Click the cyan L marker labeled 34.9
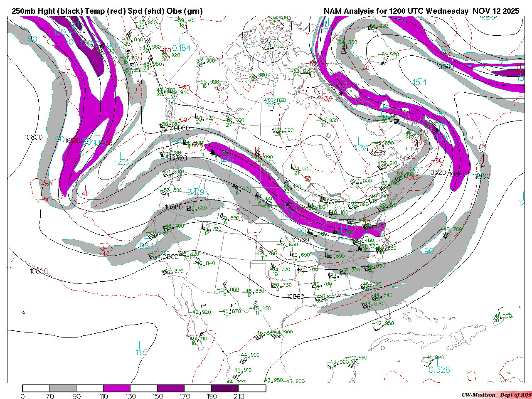The height and width of the screenshot is (399, 532). tap(194, 185)
